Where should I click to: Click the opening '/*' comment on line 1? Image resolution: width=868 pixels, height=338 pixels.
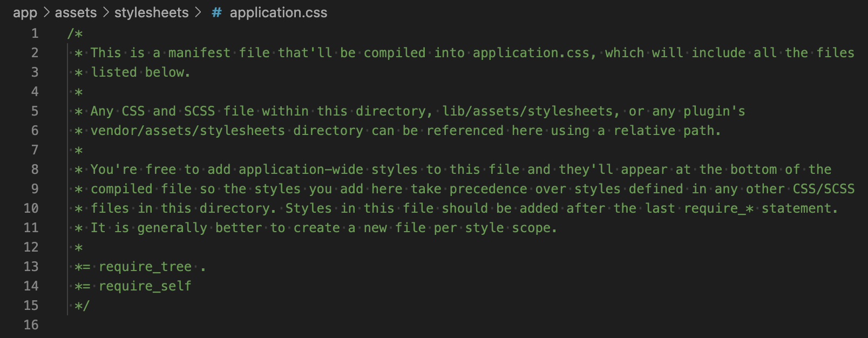(x=75, y=33)
